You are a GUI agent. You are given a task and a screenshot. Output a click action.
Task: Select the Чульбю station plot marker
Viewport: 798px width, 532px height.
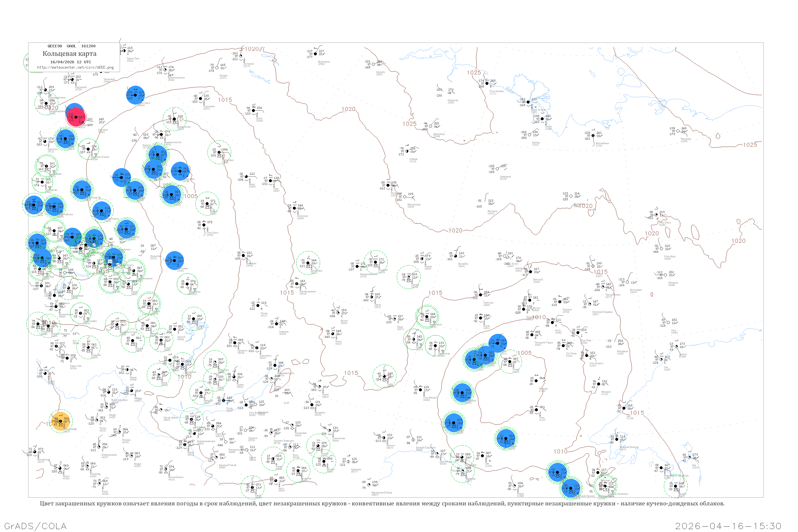point(537,381)
